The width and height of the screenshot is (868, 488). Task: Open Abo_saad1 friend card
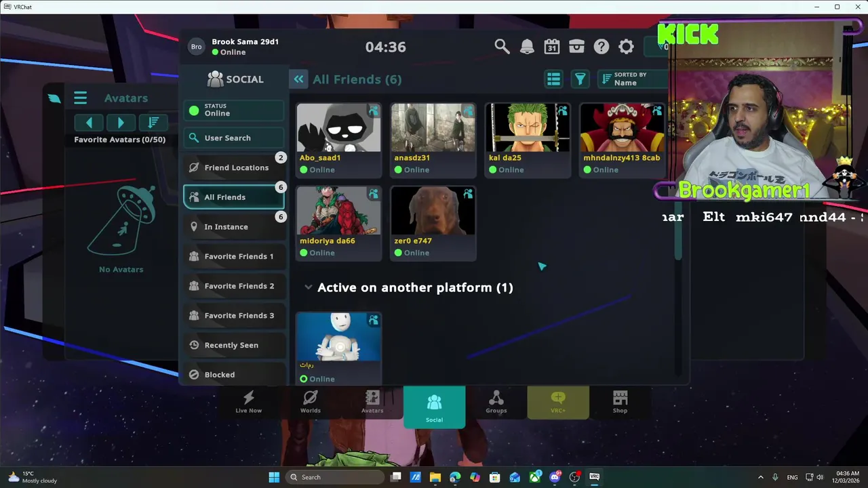338,140
